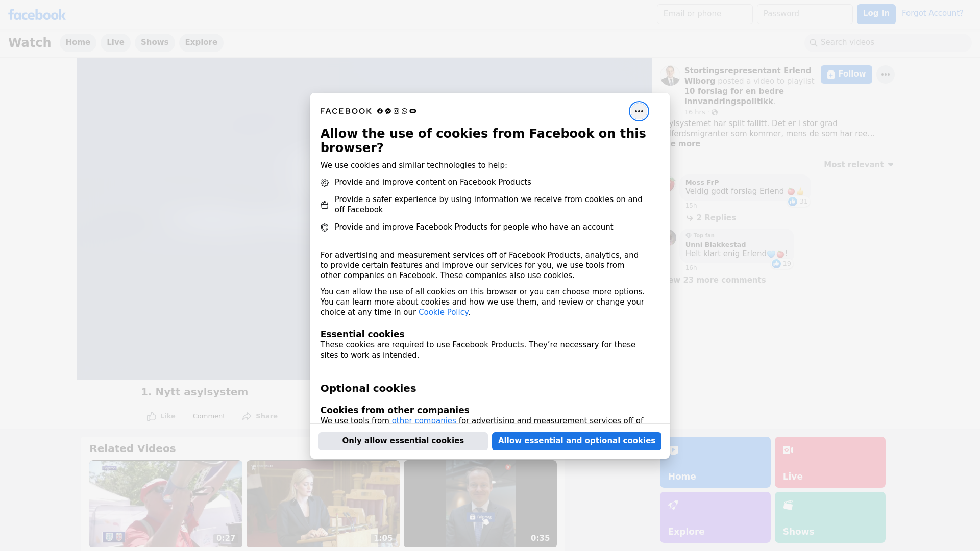The height and width of the screenshot is (551, 980).
Task: Click the 15h comment timestamp
Action: (x=691, y=206)
